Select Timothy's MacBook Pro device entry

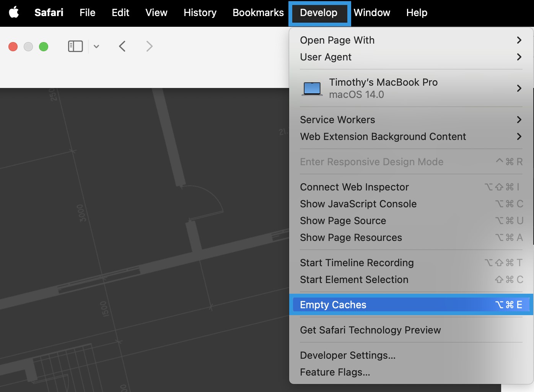[x=411, y=88]
